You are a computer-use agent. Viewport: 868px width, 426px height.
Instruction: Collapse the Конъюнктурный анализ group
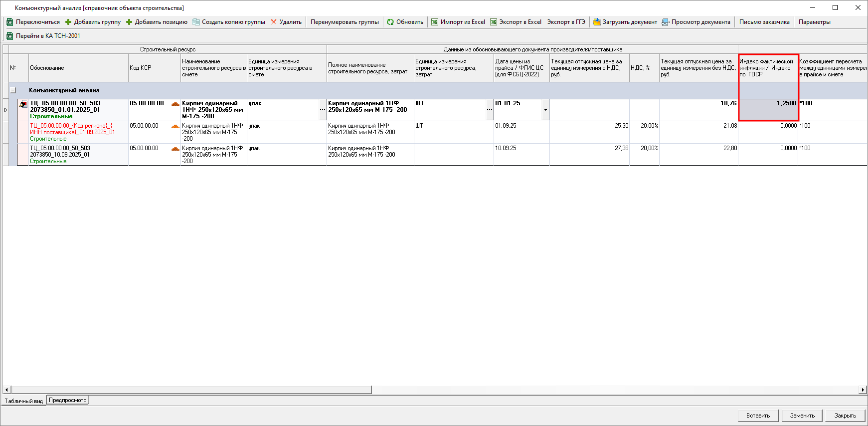[x=13, y=90]
